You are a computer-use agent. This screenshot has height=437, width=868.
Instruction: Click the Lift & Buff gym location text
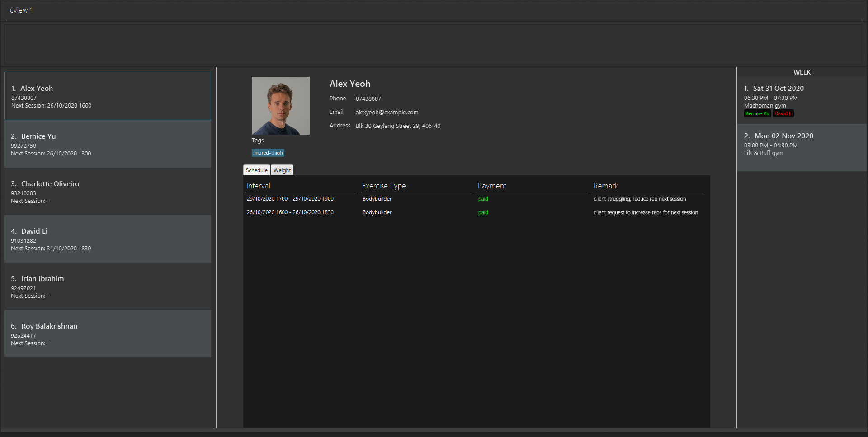(764, 153)
